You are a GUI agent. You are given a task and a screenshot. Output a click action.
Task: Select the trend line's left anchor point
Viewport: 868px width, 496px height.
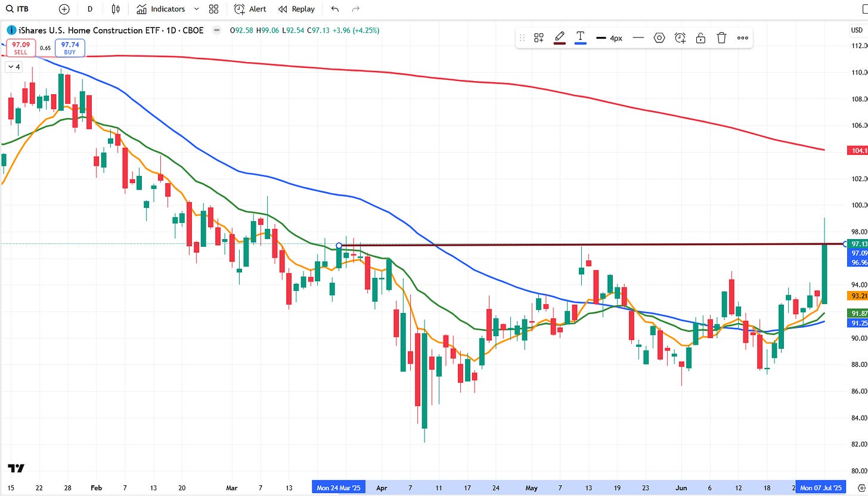tap(339, 246)
